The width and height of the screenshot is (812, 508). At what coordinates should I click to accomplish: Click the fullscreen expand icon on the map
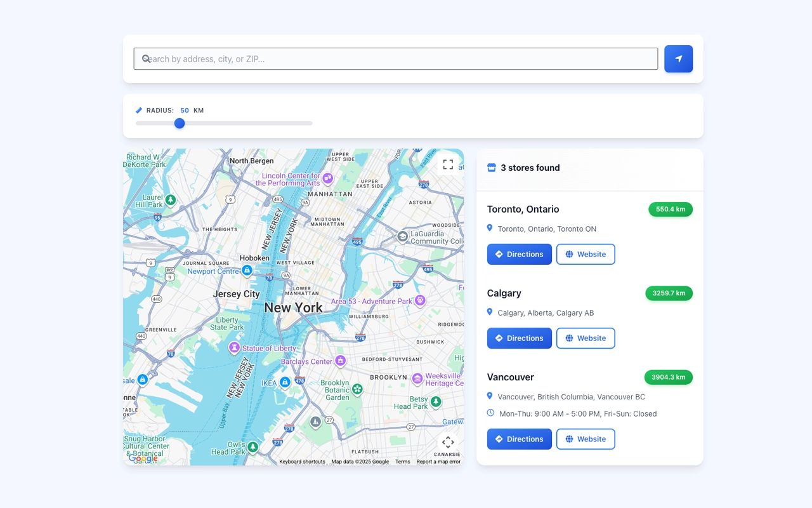(x=448, y=164)
